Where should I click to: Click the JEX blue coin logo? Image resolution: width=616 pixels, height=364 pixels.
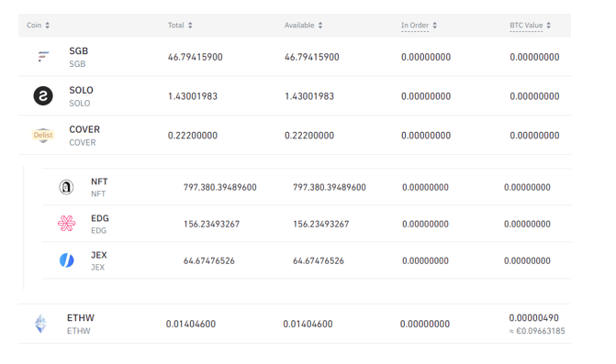coord(66,260)
